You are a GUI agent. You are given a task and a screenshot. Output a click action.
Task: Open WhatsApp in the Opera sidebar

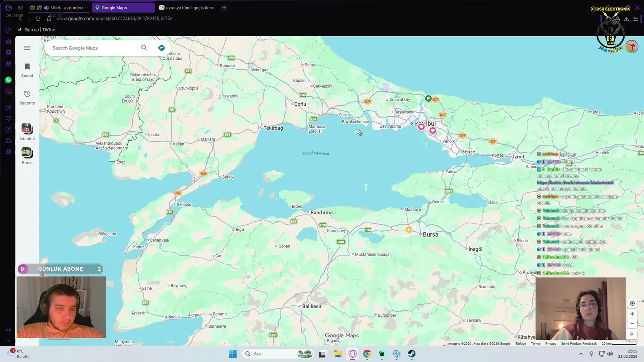point(8,80)
